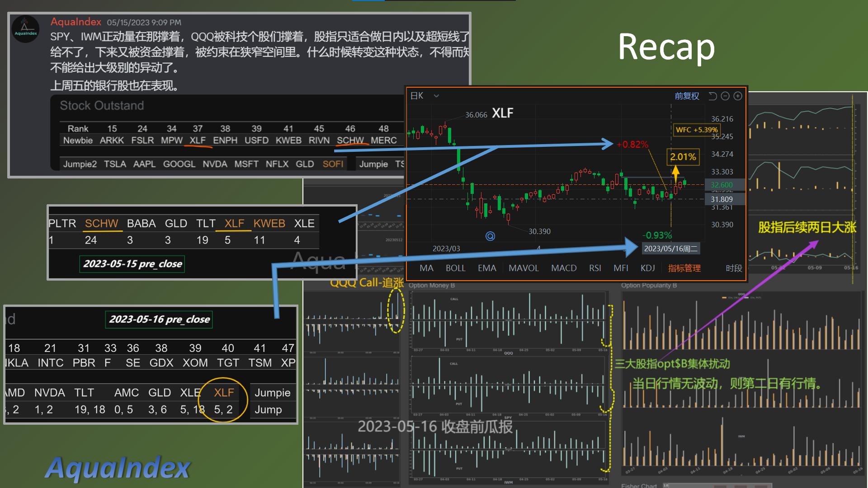Screen dimensions: 868x488
Task: Zoom out the chart with the minus icon
Action: tap(725, 96)
